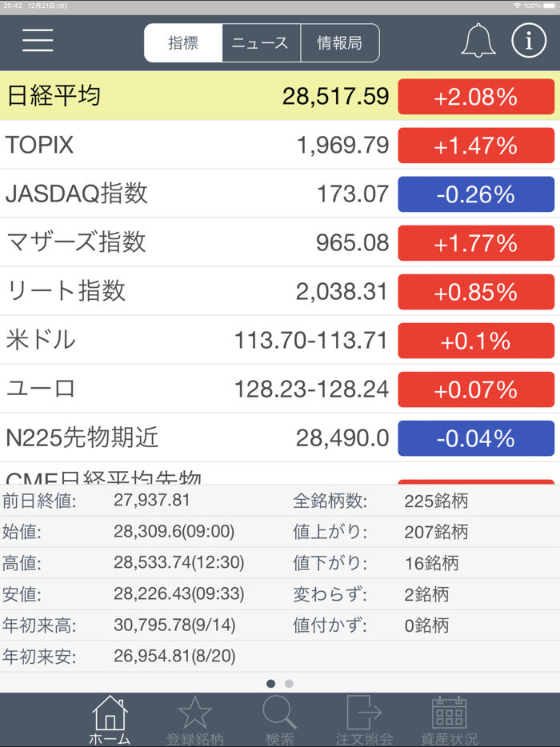This screenshot has height=747, width=560.
Task: Open the notification bell
Action: pyautogui.click(x=478, y=41)
